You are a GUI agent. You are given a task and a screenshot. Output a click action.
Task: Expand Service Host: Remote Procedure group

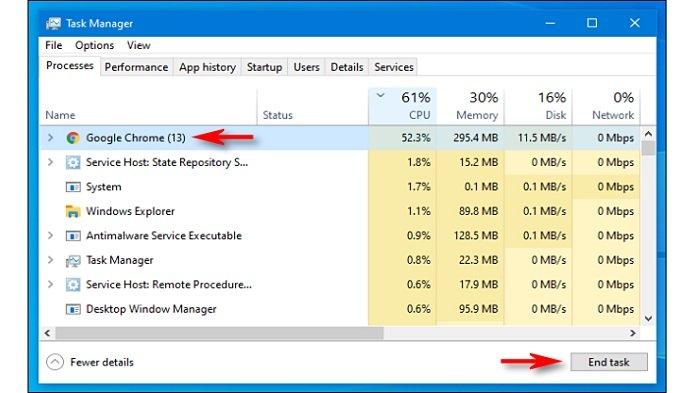tap(50, 284)
